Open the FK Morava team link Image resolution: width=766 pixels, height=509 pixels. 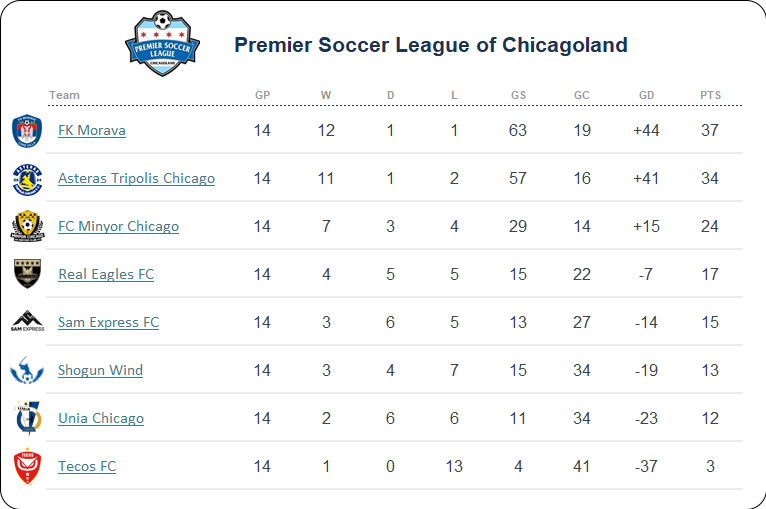(x=92, y=130)
